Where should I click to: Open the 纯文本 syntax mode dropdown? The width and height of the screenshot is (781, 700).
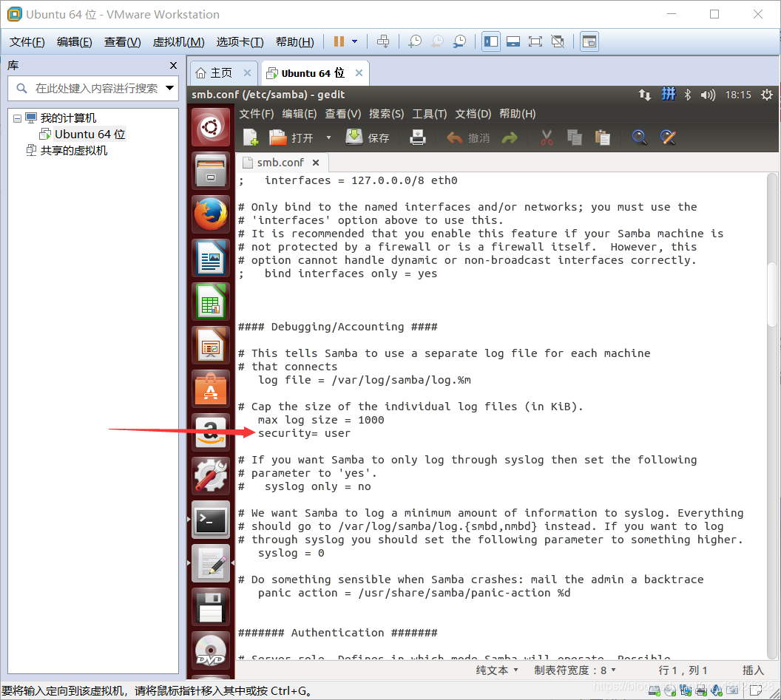(497, 670)
